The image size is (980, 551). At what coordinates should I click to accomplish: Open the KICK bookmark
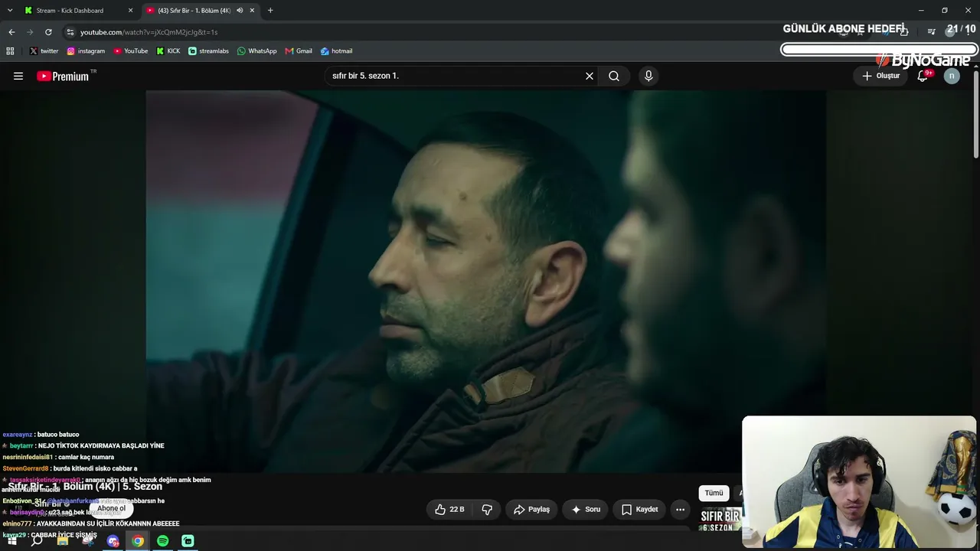[168, 51]
